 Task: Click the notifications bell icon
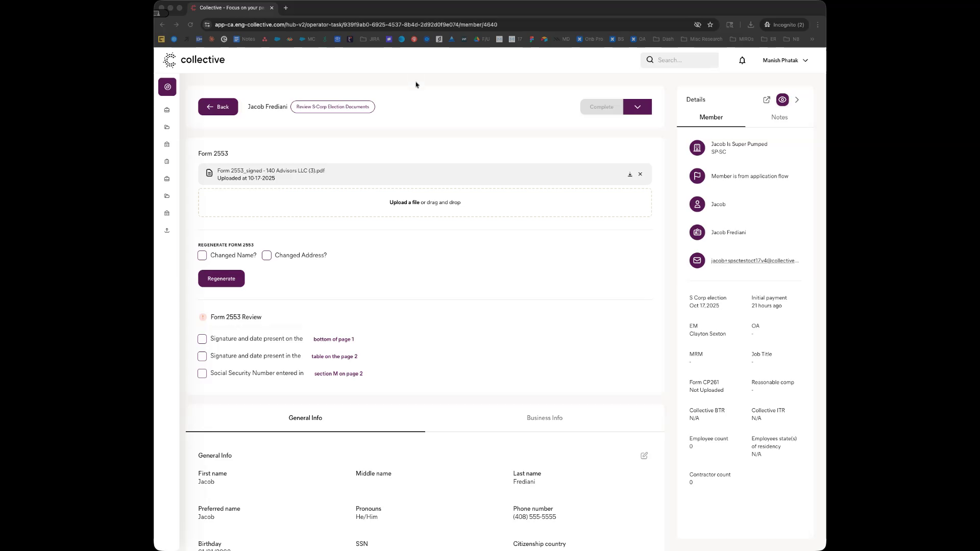coord(742,60)
